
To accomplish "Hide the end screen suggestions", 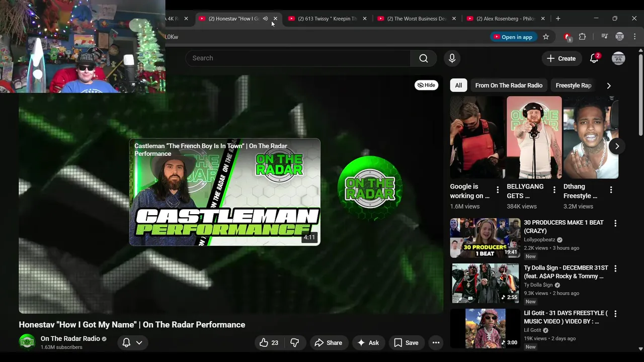I will click(x=427, y=85).
